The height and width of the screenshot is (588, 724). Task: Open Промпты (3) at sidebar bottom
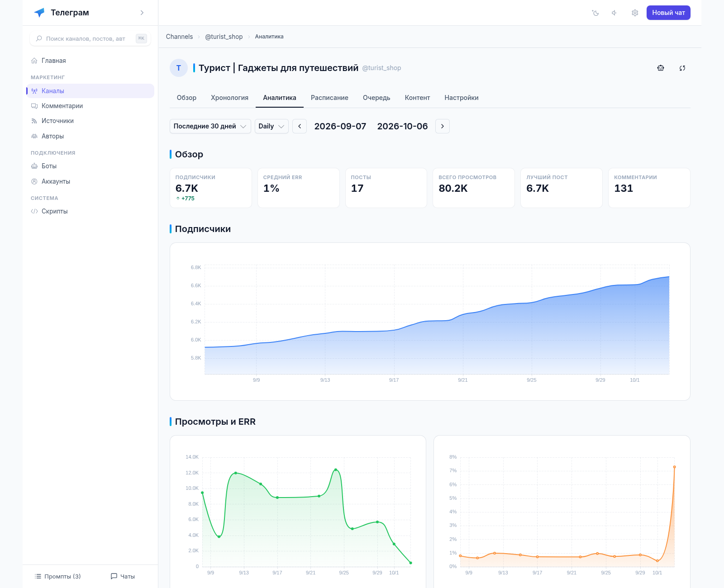[58, 576]
